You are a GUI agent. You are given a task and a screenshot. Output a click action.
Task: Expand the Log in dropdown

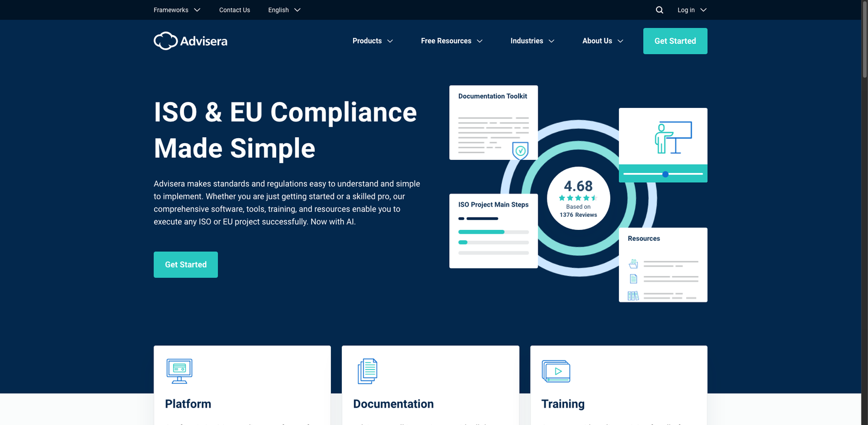[692, 10]
